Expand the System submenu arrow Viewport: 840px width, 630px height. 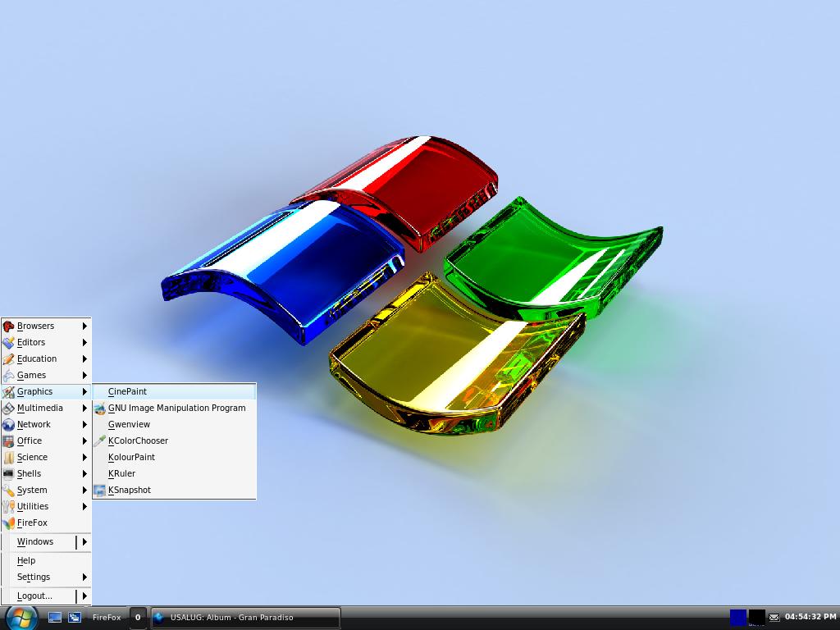tap(84, 491)
